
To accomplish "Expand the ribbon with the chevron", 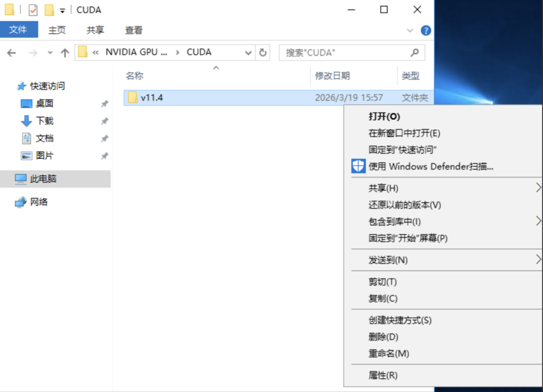I will [x=410, y=30].
